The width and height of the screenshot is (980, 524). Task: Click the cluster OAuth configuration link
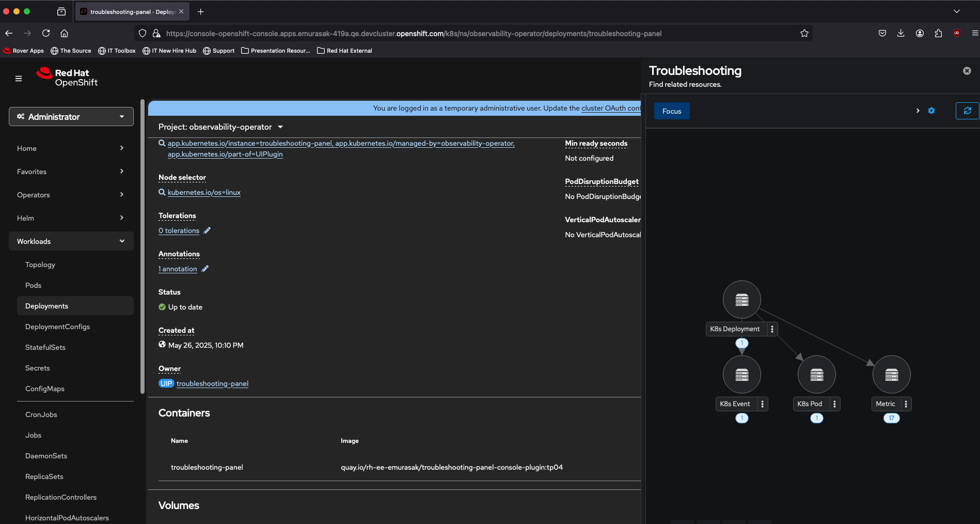[611, 108]
